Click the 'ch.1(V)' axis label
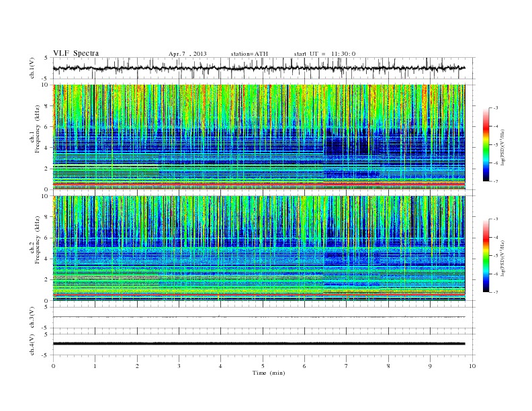This screenshot has width=532, height=411. click(x=32, y=68)
